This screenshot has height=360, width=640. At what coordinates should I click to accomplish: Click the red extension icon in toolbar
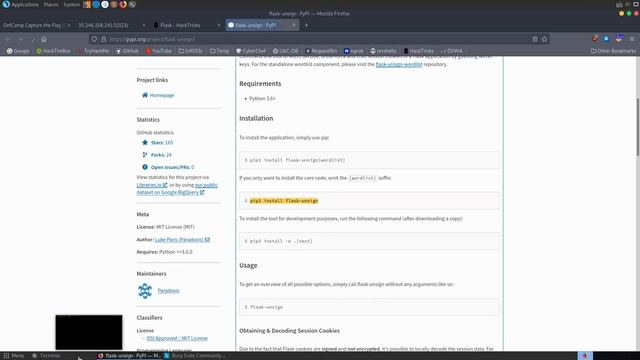pos(595,39)
